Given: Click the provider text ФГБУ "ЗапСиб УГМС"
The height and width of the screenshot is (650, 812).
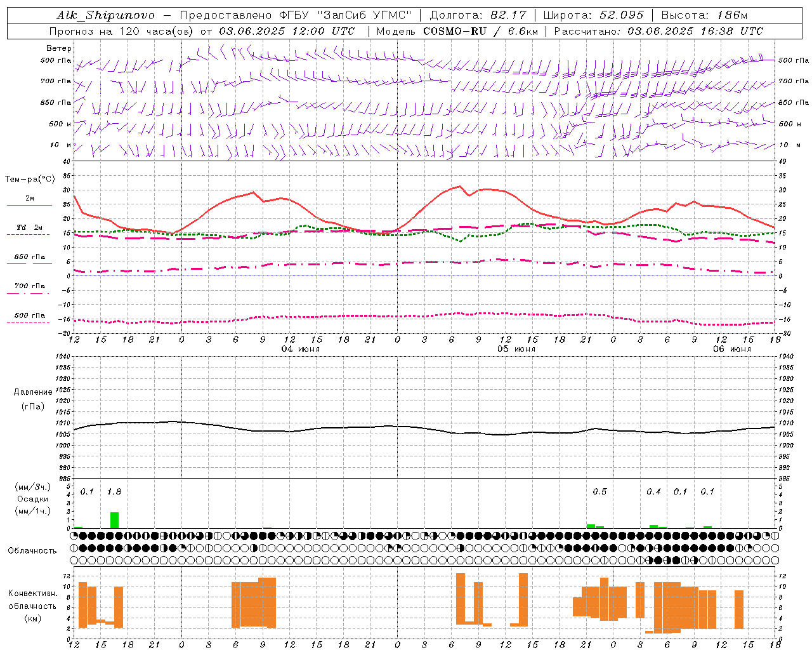Looking at the screenshot, I should pyautogui.click(x=345, y=16).
